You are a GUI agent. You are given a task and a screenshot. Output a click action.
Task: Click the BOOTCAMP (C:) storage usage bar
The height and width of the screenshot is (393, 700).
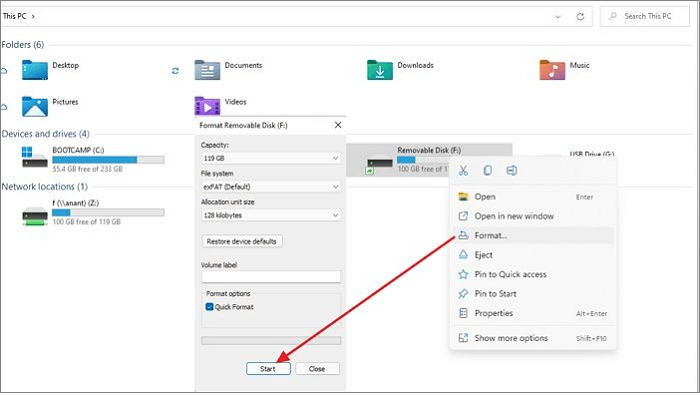108,160
